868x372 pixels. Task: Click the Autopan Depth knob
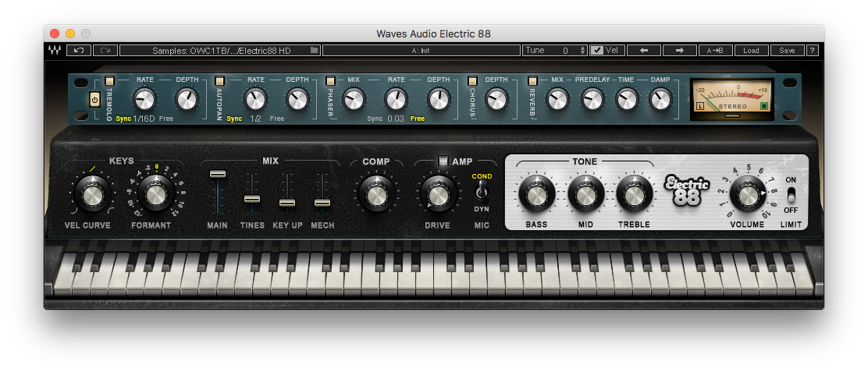point(297,100)
